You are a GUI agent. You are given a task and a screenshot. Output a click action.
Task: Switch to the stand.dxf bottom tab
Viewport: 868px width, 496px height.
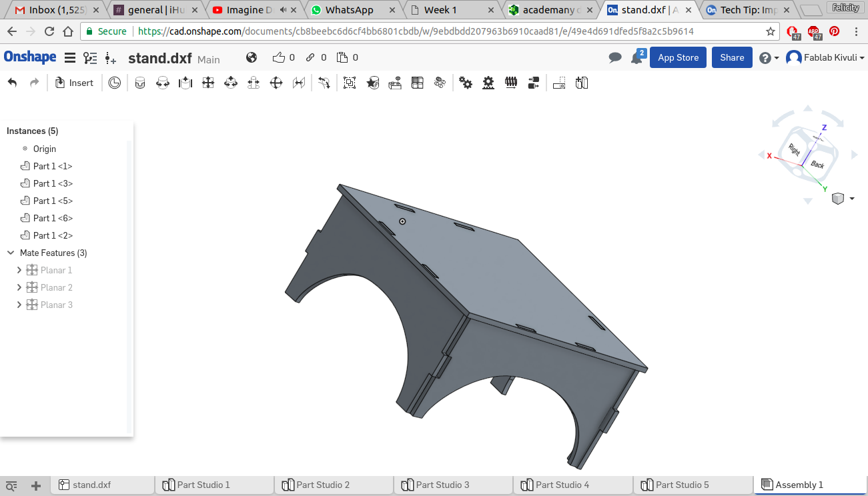91,485
